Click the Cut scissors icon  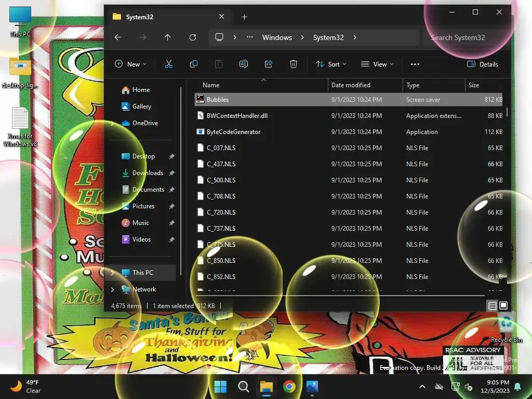169,64
